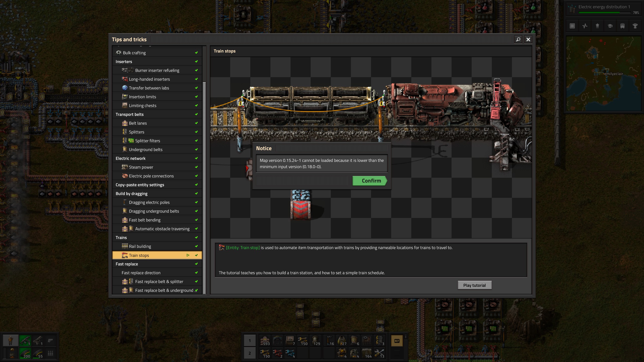
Task: Toggle the ALT mode shortcut button
Action: 397,341
